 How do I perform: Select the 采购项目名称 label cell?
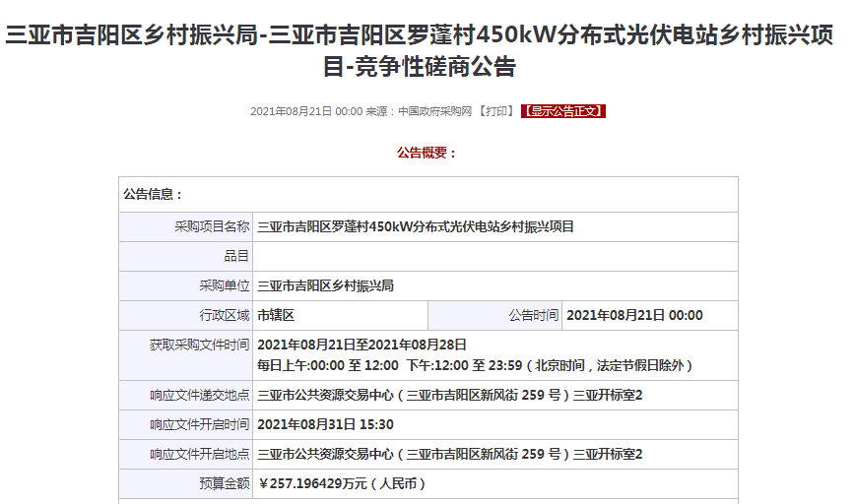(x=212, y=226)
